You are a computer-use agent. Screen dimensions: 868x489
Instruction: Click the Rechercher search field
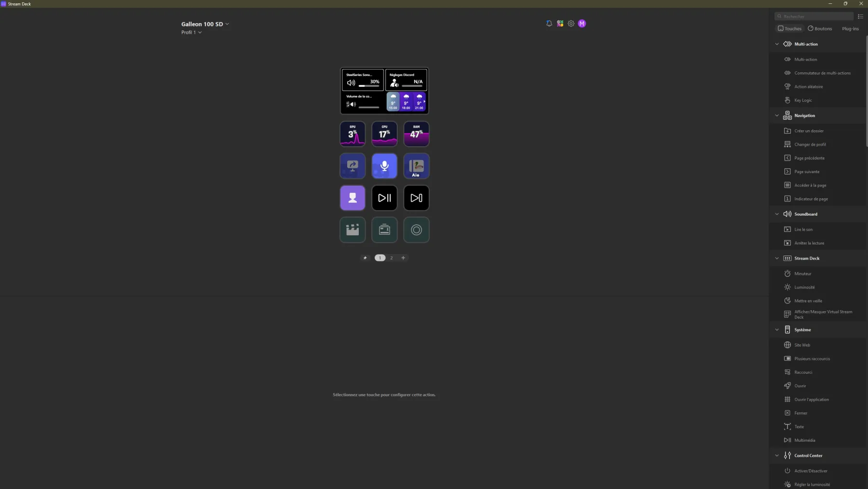point(814,16)
